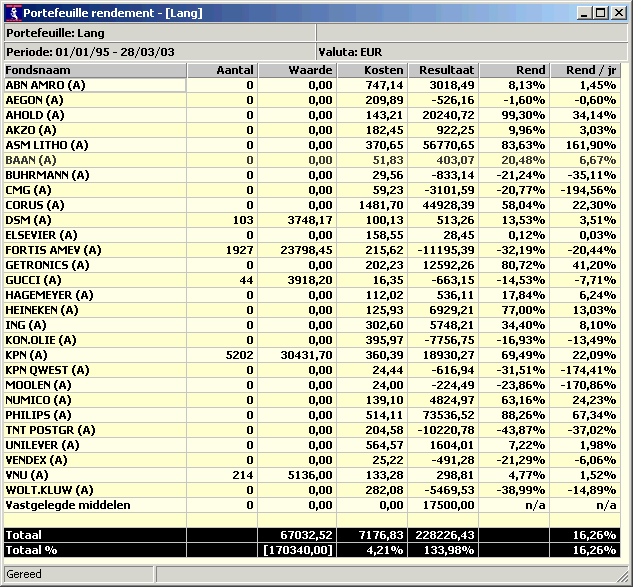633x587 pixels.
Task: Select the BAAN (A) fund name
Action: click(x=31, y=160)
